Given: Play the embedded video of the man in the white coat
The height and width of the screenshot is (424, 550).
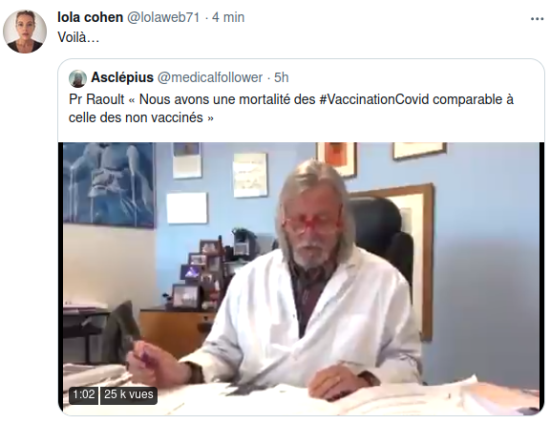Looking at the screenshot, I should 301,277.
